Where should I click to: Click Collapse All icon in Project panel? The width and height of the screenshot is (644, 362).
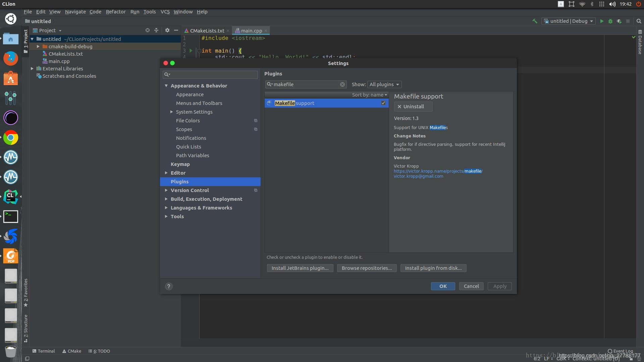[156, 30]
